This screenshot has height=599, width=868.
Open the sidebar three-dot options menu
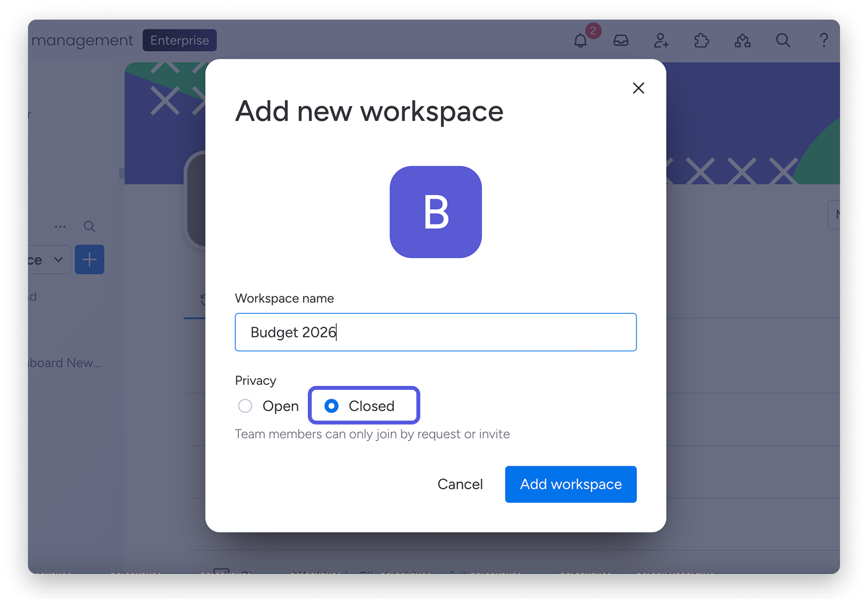(60, 227)
